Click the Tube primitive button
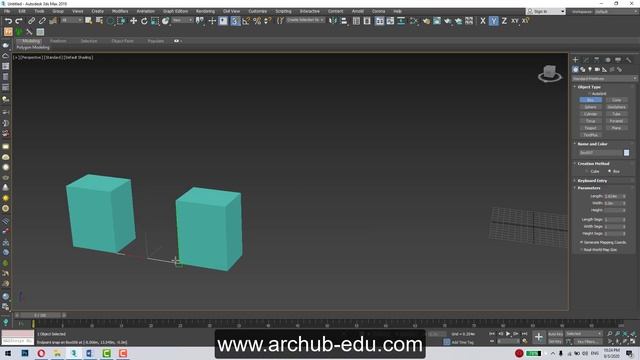The image size is (640, 360). tap(616, 114)
